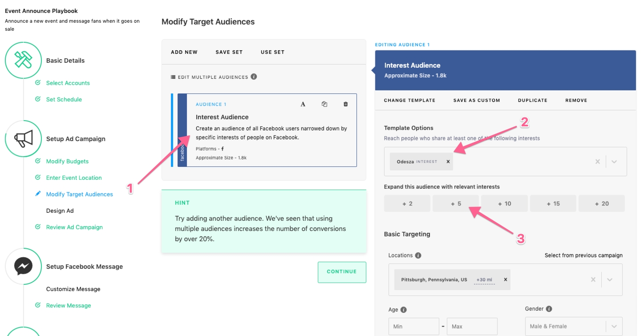Click the Approximate Size - 1.8k header text
The height and width of the screenshot is (336, 644).
415,76
